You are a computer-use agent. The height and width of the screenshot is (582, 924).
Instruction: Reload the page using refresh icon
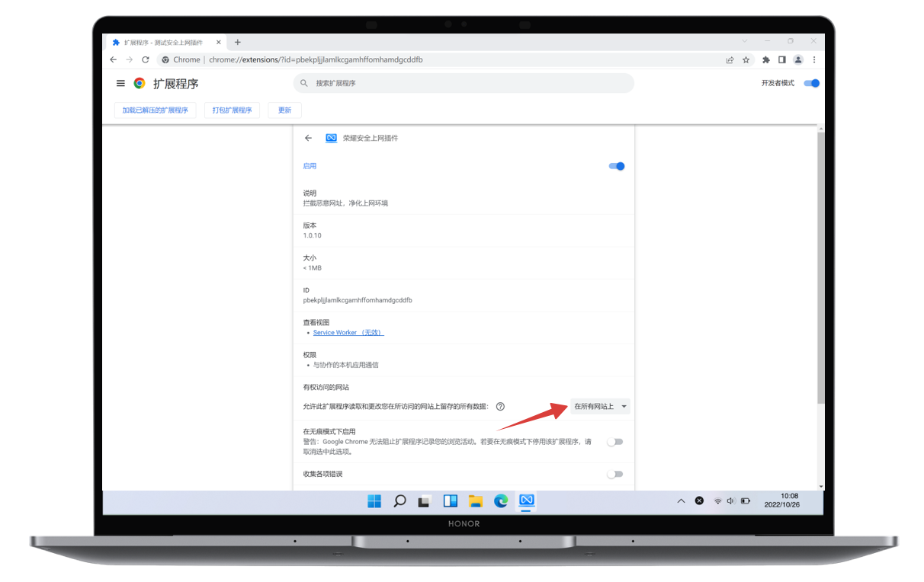[x=145, y=59]
